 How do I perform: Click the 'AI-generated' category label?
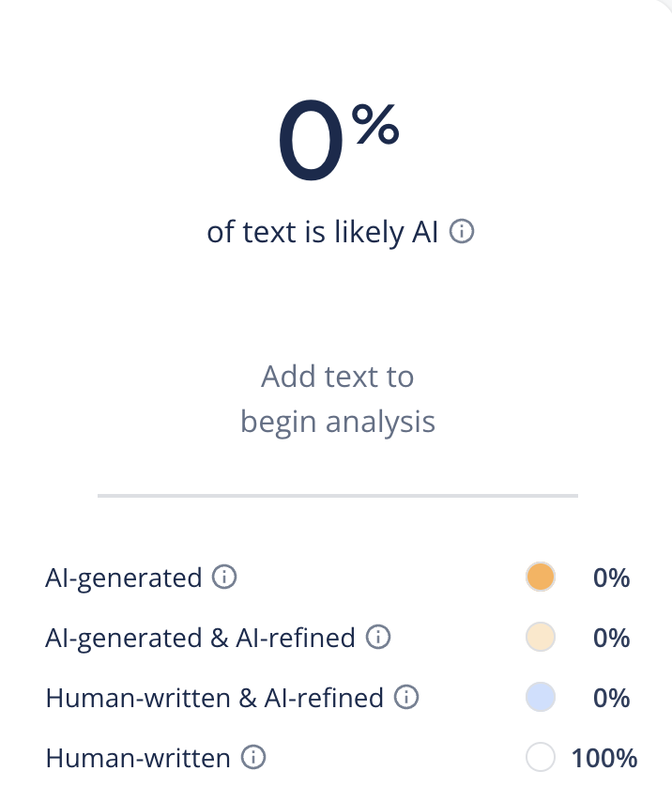click(123, 578)
